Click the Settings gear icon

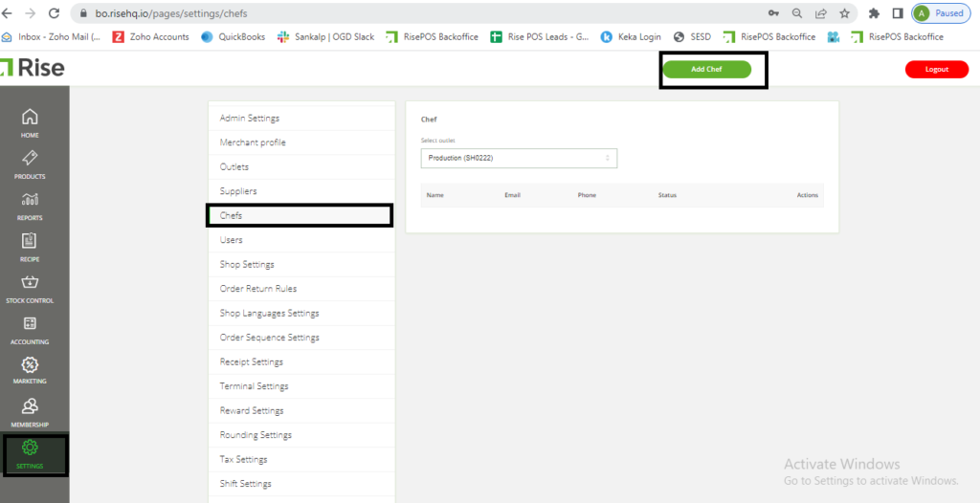click(30, 448)
